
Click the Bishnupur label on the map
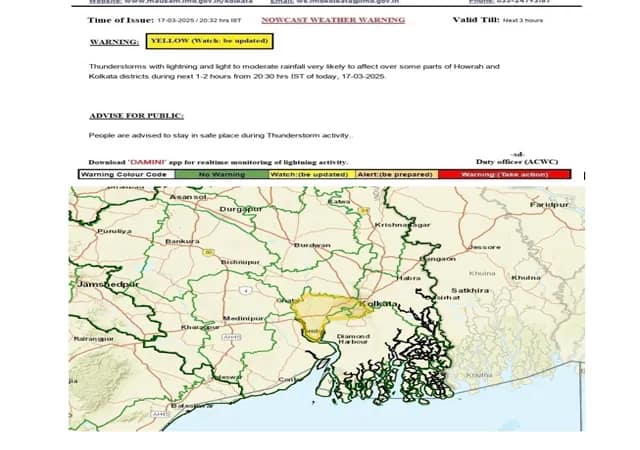240,262
